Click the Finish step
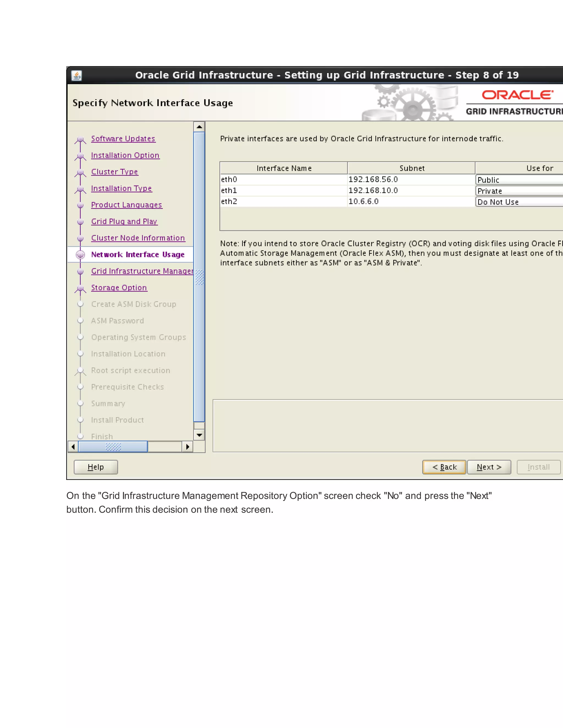Image resolution: width=563 pixels, height=728 pixels. click(x=102, y=436)
